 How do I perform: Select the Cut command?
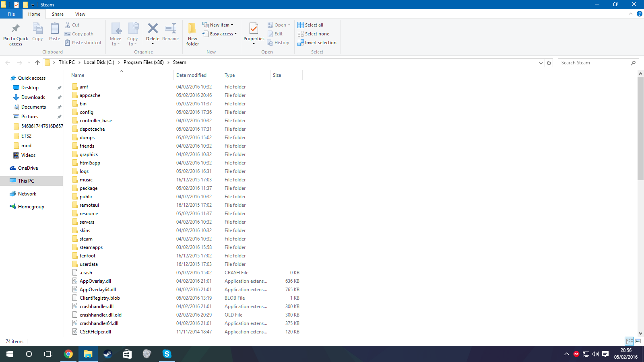72,25
